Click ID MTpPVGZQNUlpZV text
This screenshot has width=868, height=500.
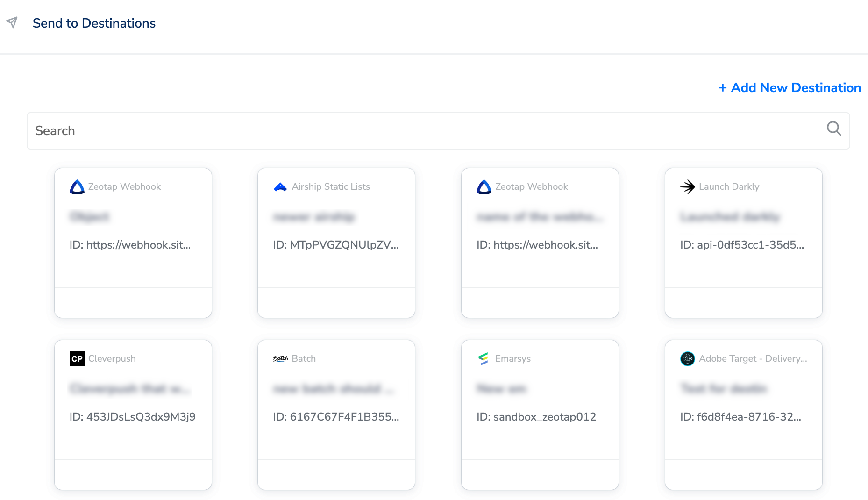click(x=336, y=245)
